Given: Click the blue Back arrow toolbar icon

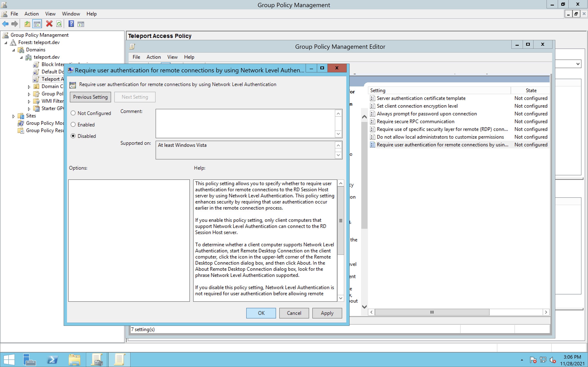Looking at the screenshot, I should 5,24.
